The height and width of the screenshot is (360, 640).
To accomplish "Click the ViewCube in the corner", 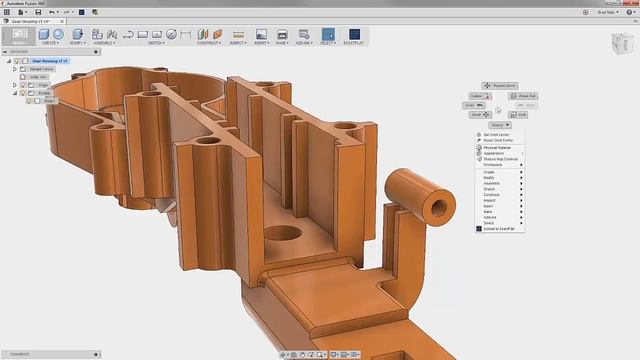I will click(622, 43).
